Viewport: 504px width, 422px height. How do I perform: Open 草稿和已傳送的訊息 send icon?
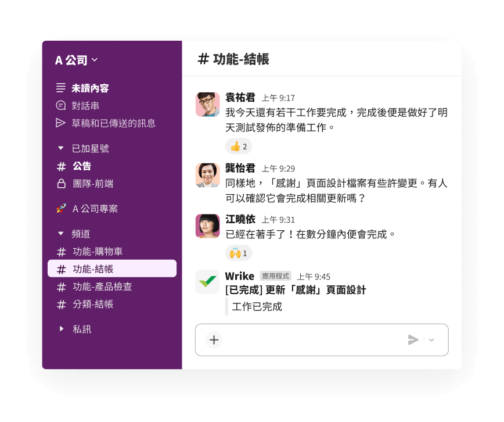pyautogui.click(x=61, y=123)
